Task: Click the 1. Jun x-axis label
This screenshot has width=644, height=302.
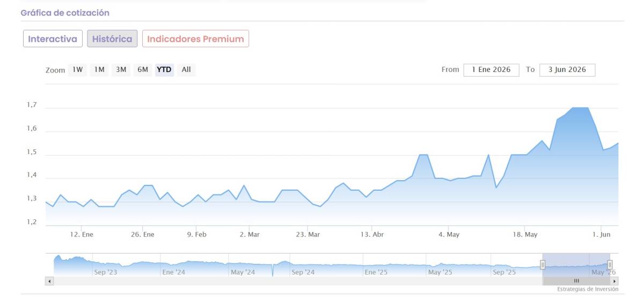Action: pos(601,234)
